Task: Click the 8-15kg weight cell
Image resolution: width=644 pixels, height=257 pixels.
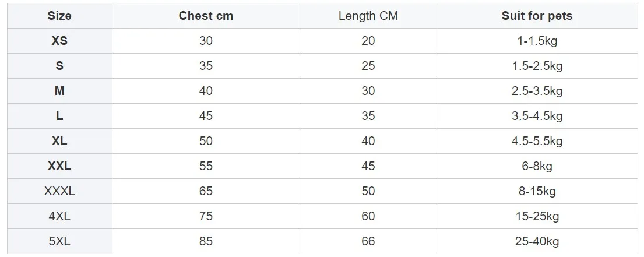Action: [x=537, y=191]
